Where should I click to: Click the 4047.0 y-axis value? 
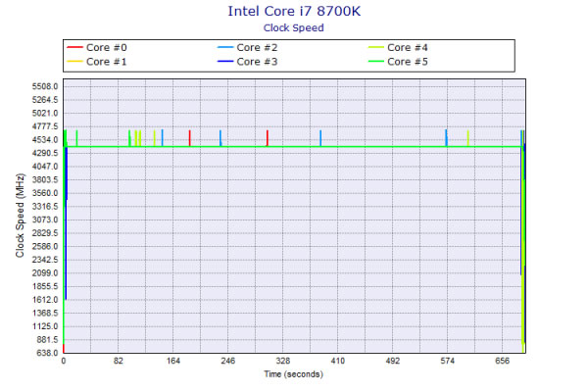pos(45,167)
